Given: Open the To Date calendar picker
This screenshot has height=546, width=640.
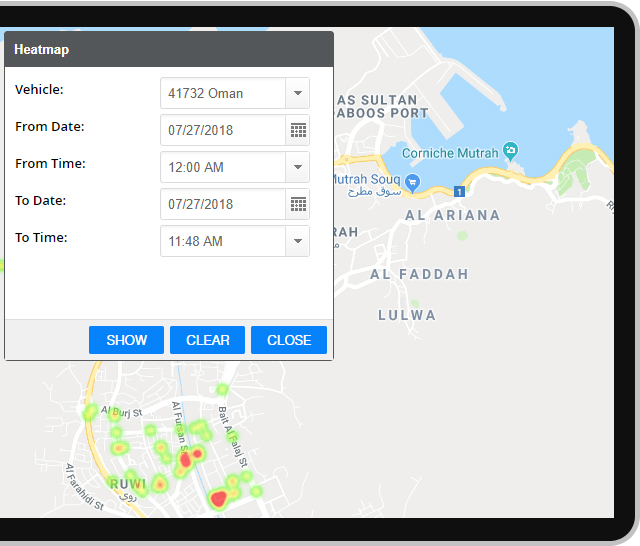Looking at the screenshot, I should tap(298, 204).
